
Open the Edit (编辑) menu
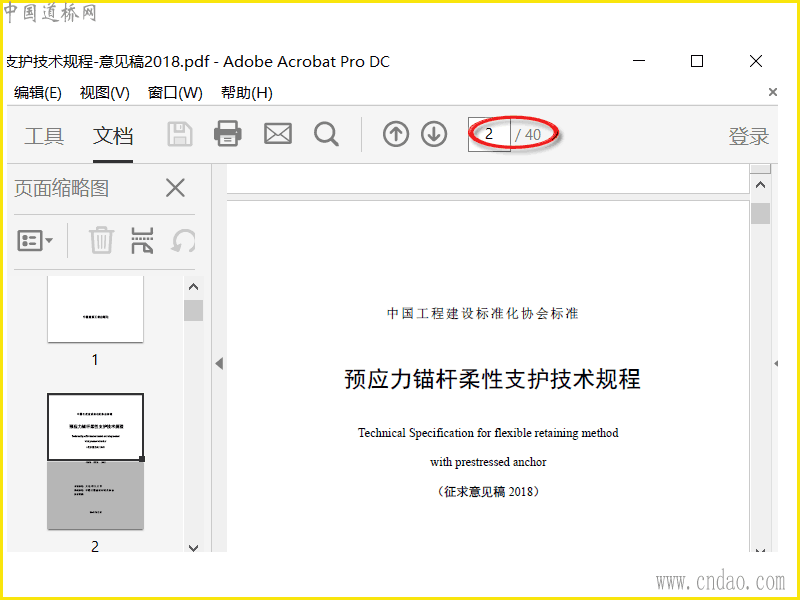coord(38,93)
